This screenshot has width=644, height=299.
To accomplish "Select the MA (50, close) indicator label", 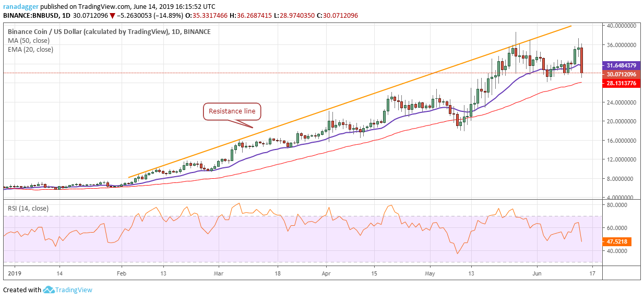I will pyautogui.click(x=28, y=41).
